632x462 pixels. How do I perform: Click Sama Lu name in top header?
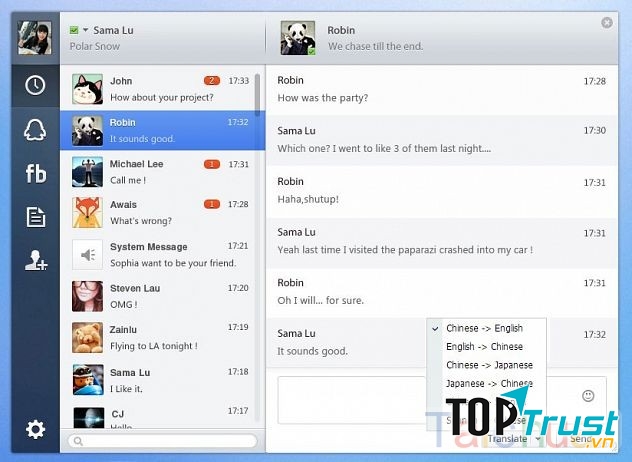click(113, 30)
